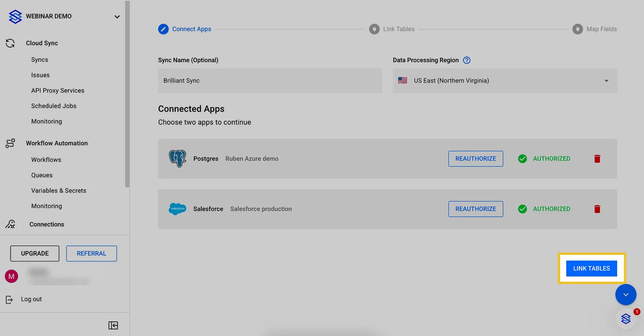Reauthorize the Postgres connection

tap(476, 159)
